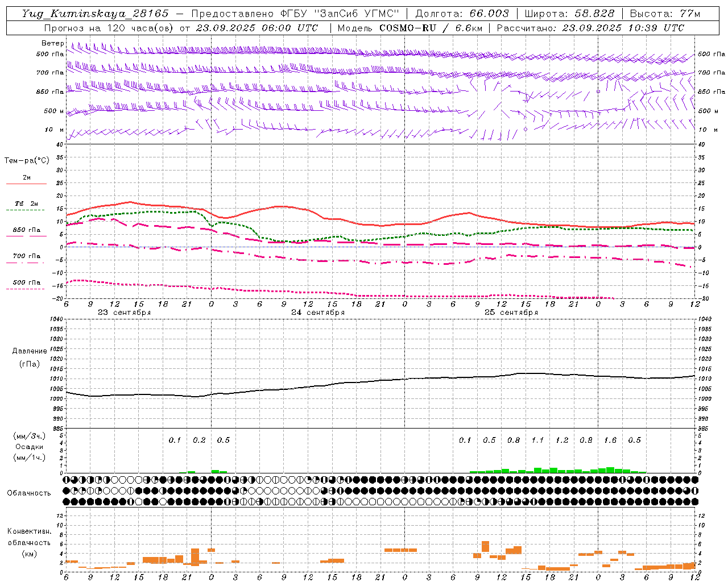This screenshot has width=728, height=582.
Task: Click 1000 on the left pressure axis
Action: (56, 399)
